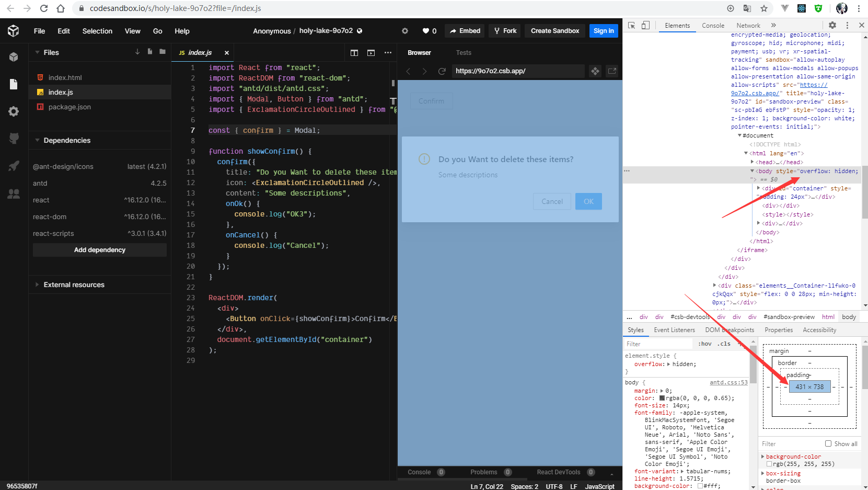Open Live collaboration via the users icon
This screenshot has width=868, height=490.
[14, 194]
